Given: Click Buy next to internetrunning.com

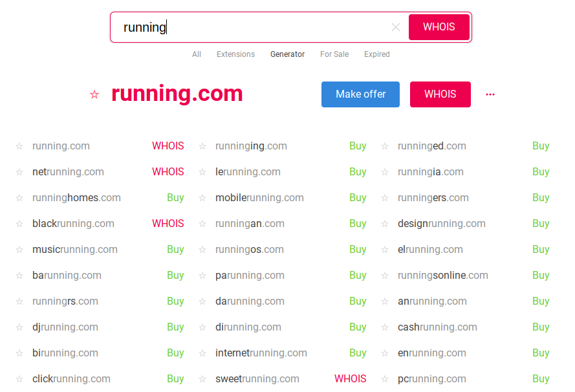Looking at the screenshot, I should click(x=358, y=353).
